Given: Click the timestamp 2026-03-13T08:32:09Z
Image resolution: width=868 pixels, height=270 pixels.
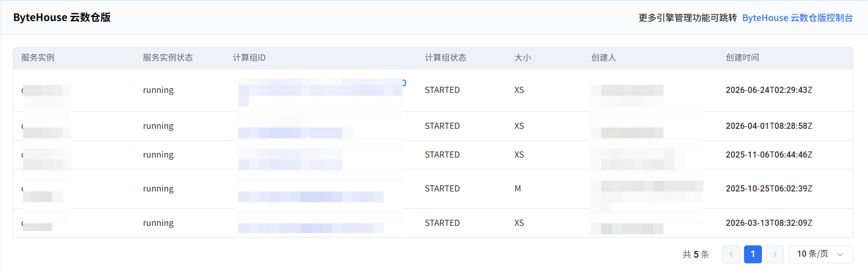Looking at the screenshot, I should point(769,223).
